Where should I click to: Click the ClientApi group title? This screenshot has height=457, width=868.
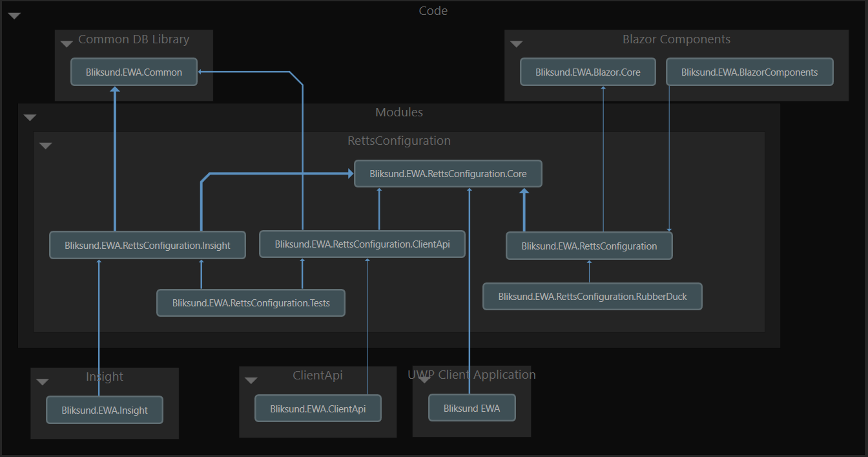click(317, 376)
